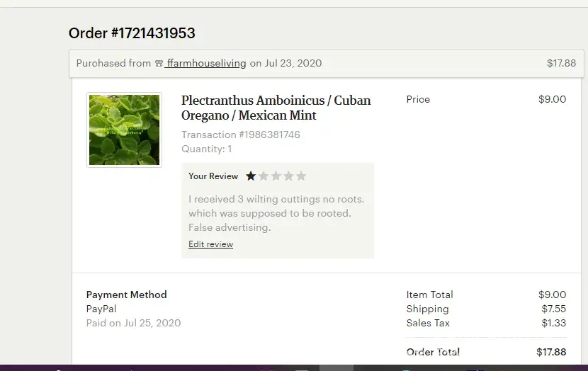Screen dimensions: 588x371
Task: Click the Order #1721431953 heading
Action: pos(132,33)
